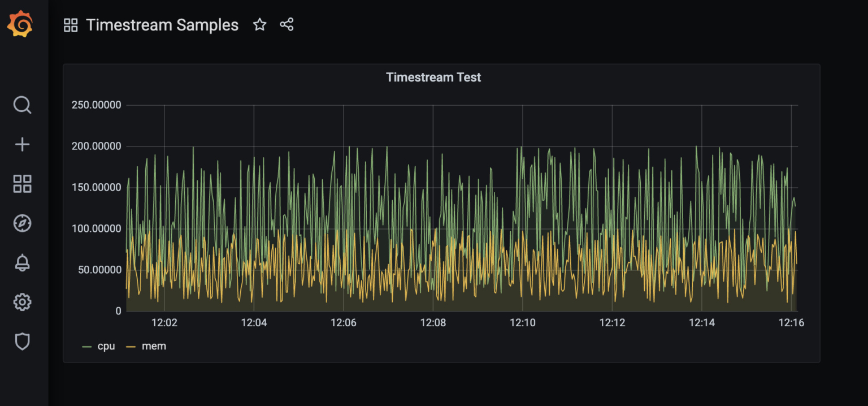The width and height of the screenshot is (868, 406).
Task: Share the dashboard using the share icon
Action: click(287, 24)
